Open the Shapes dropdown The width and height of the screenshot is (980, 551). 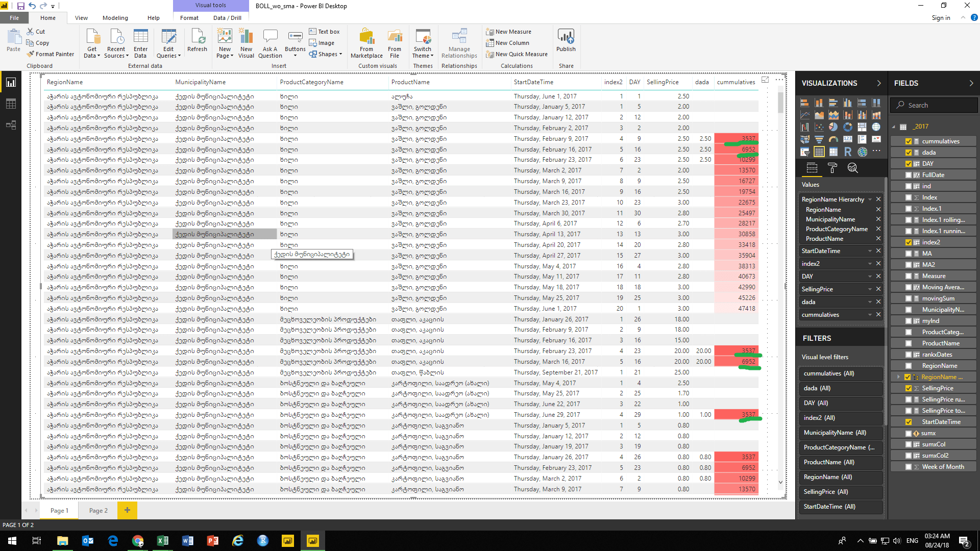(x=326, y=54)
